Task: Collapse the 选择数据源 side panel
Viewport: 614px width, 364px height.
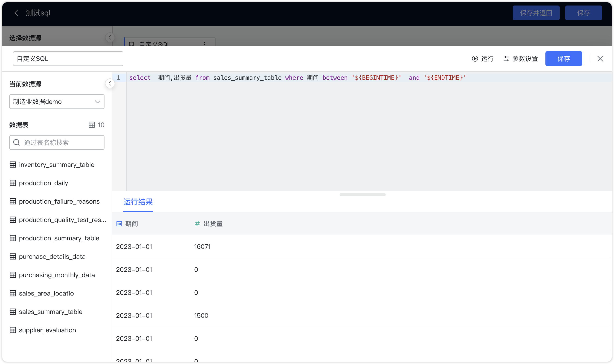Action: tap(110, 37)
